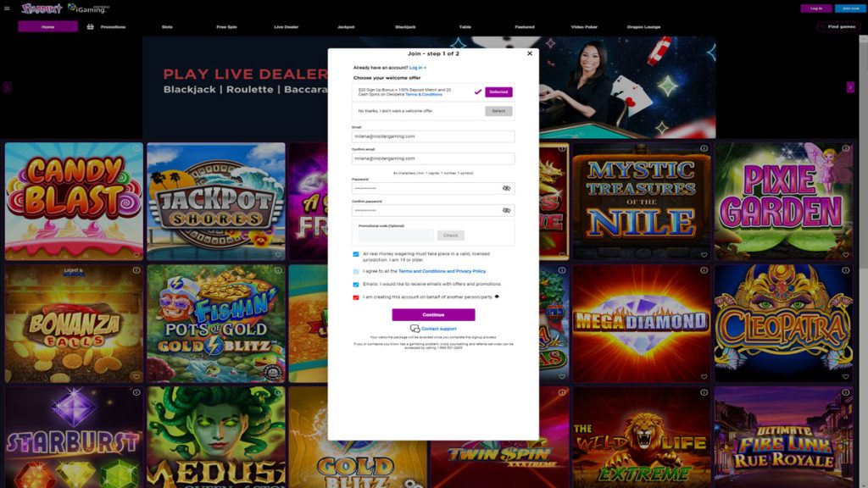
Task: Open Terms and Conditions and Privacy Policy link
Action: tap(442, 271)
